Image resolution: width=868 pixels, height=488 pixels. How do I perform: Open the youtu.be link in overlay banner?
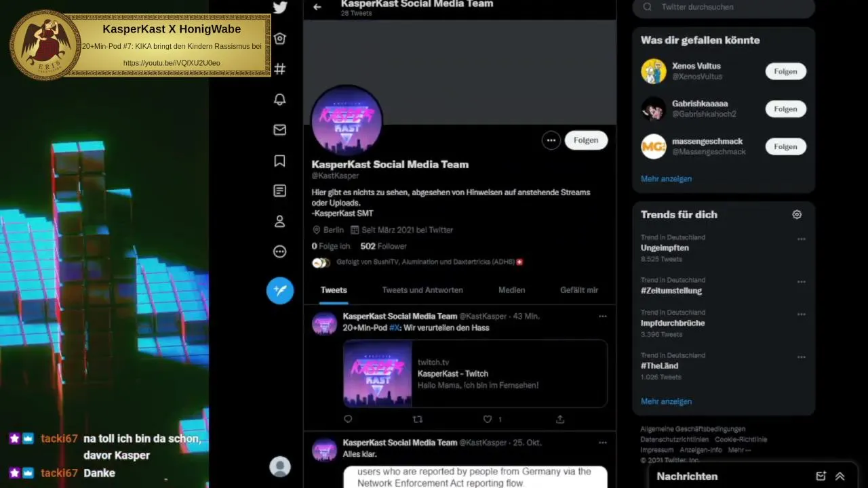pyautogui.click(x=172, y=63)
